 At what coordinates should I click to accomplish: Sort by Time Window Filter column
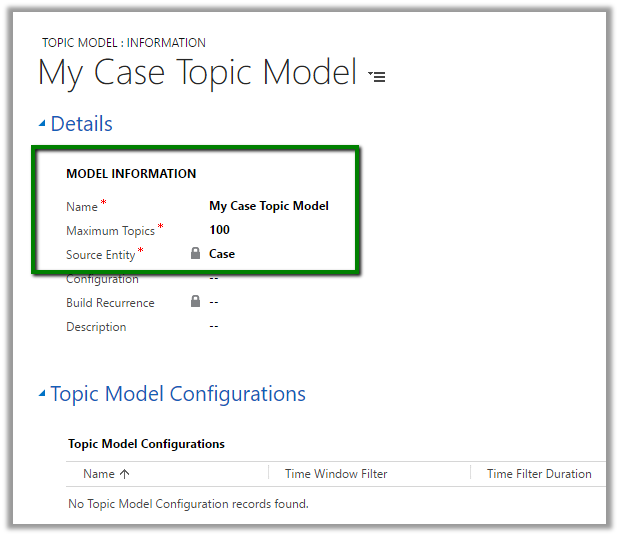[x=336, y=474]
